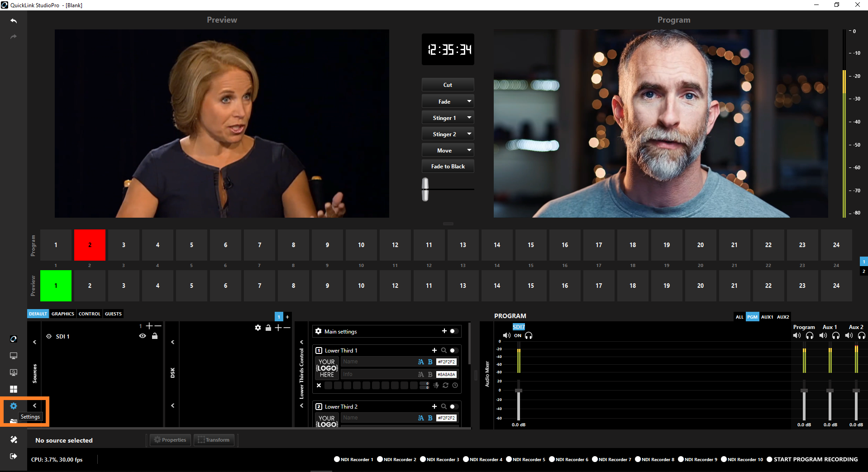The height and width of the screenshot is (472, 868).
Task: Mute the Aux 1 speaker icon
Action: click(x=823, y=335)
